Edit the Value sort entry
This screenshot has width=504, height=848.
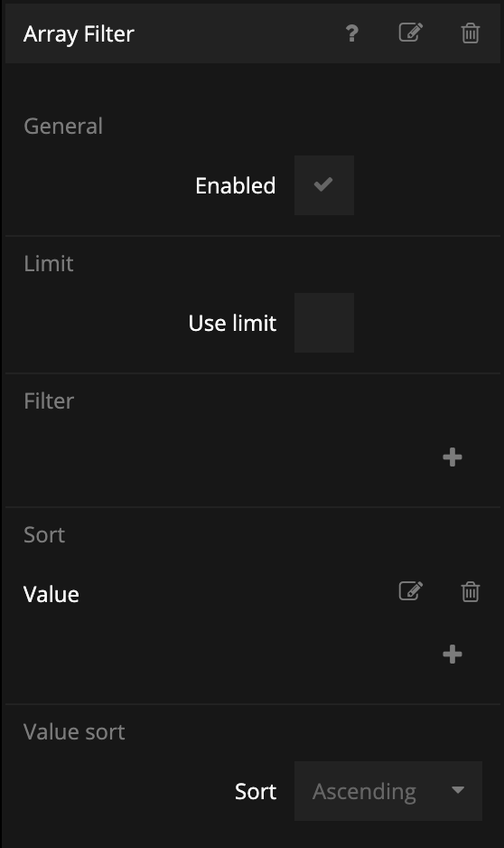click(x=411, y=591)
